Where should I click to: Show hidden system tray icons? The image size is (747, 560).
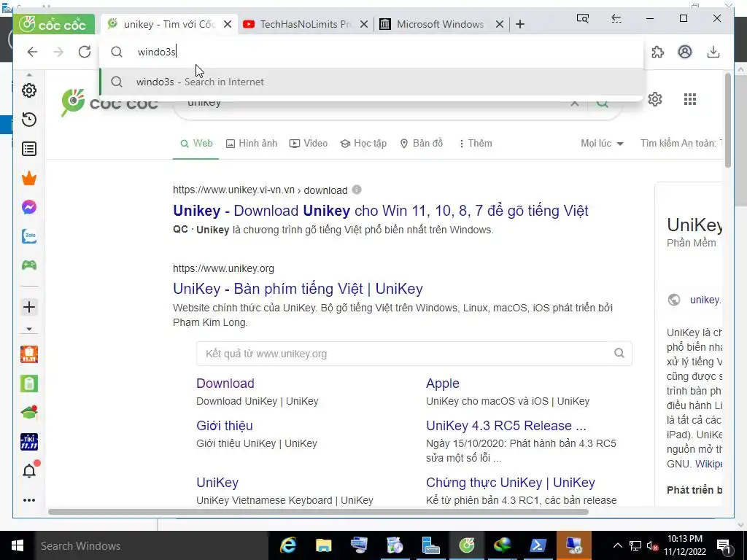tap(617, 545)
